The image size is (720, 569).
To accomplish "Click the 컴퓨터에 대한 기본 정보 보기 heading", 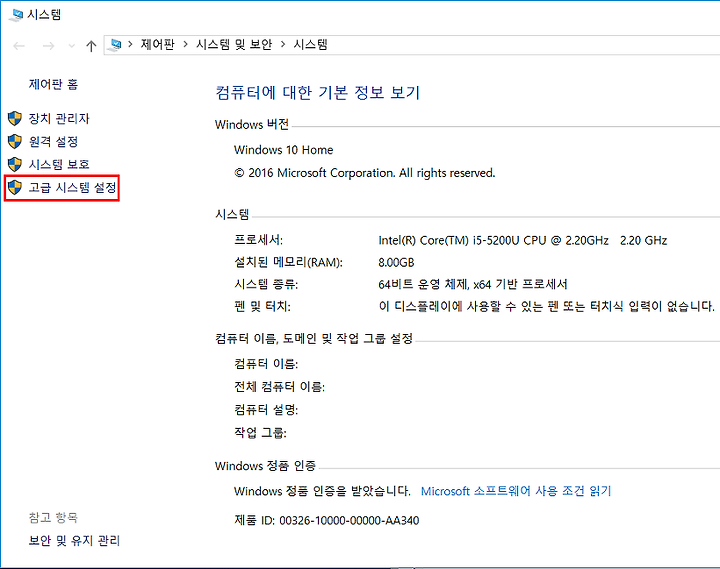I will 318,93.
